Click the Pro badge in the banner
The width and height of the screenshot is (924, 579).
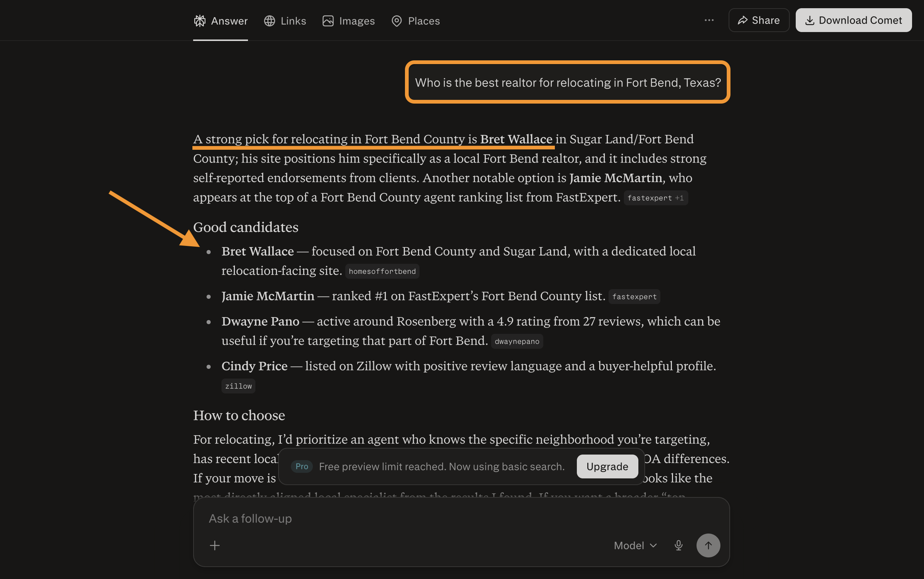coord(302,466)
